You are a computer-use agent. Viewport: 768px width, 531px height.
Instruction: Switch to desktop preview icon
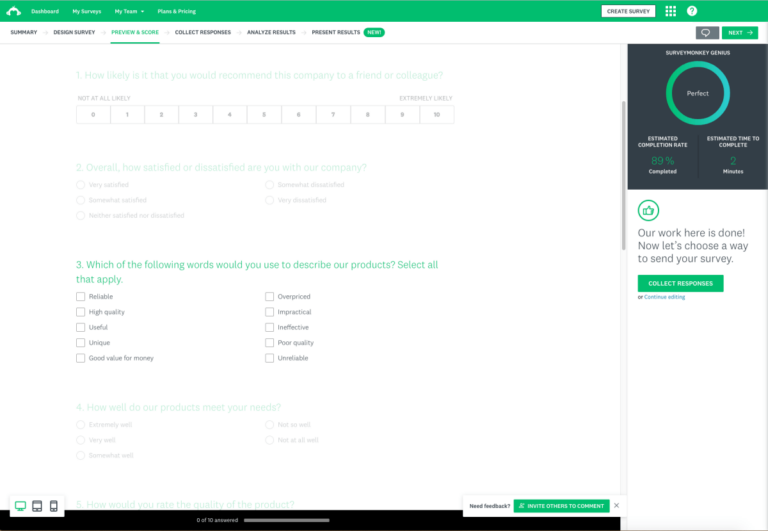[x=20, y=506]
